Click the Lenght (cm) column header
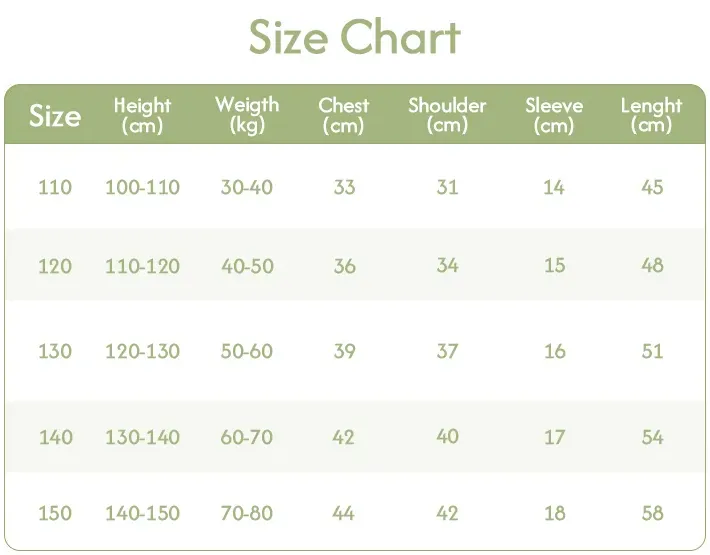Screen dimensions: 710x555 [651, 115]
